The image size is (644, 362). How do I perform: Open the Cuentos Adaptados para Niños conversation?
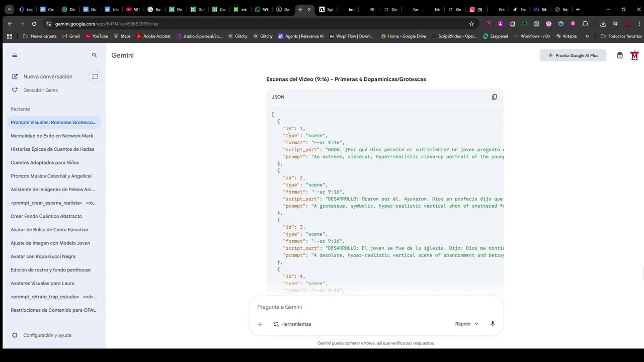(x=45, y=162)
